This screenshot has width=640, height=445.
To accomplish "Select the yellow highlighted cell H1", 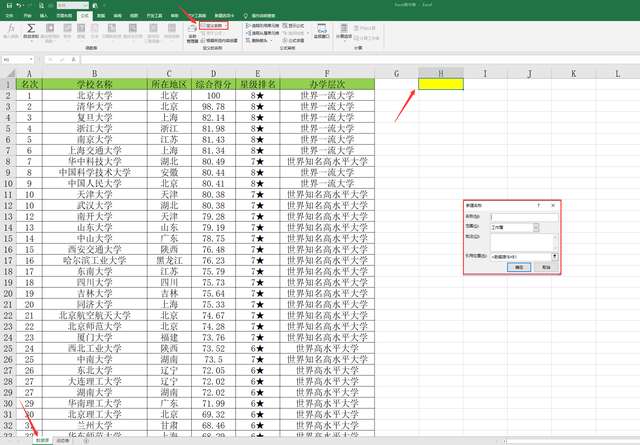I will coord(440,85).
